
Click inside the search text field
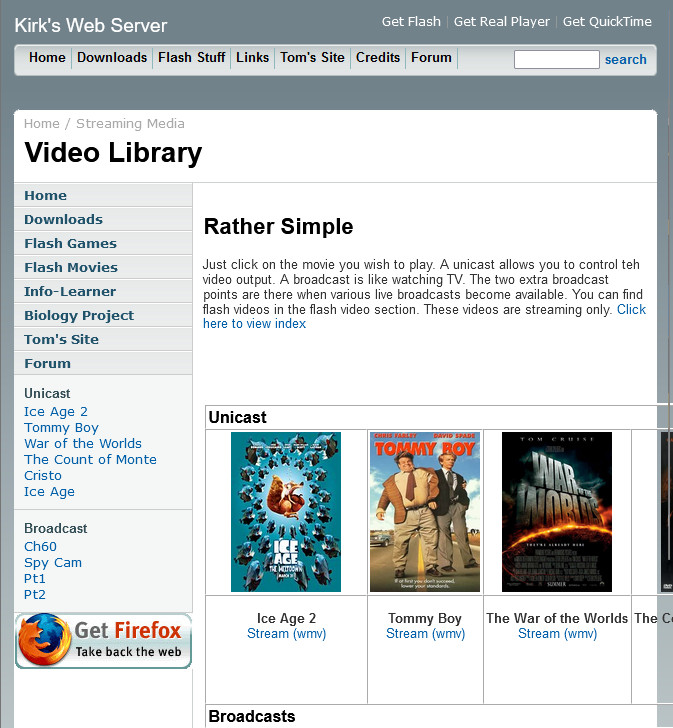pos(556,60)
